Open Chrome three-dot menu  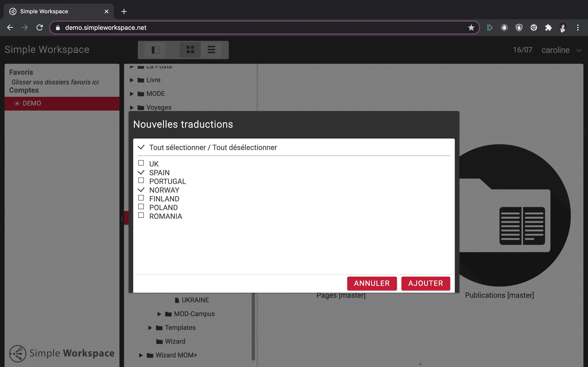click(578, 28)
